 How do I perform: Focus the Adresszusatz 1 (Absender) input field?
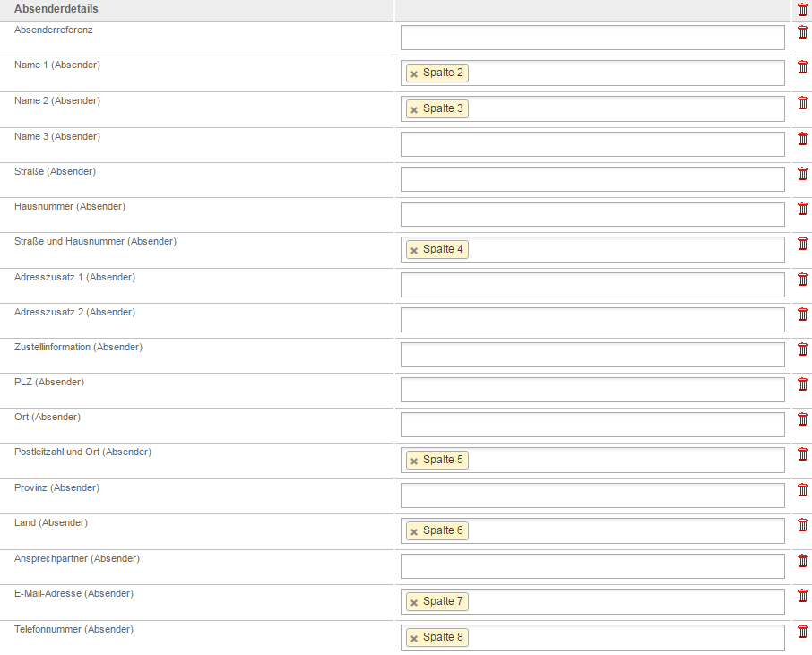[592, 285]
